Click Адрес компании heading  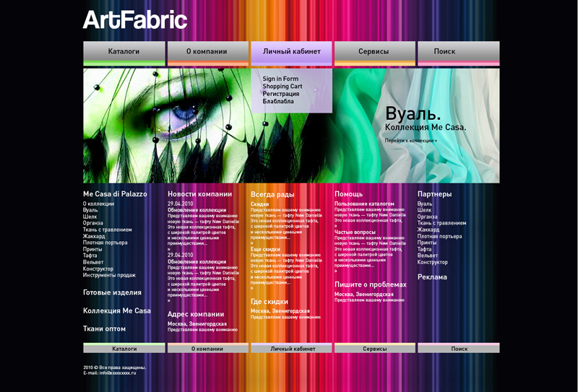coord(196,314)
